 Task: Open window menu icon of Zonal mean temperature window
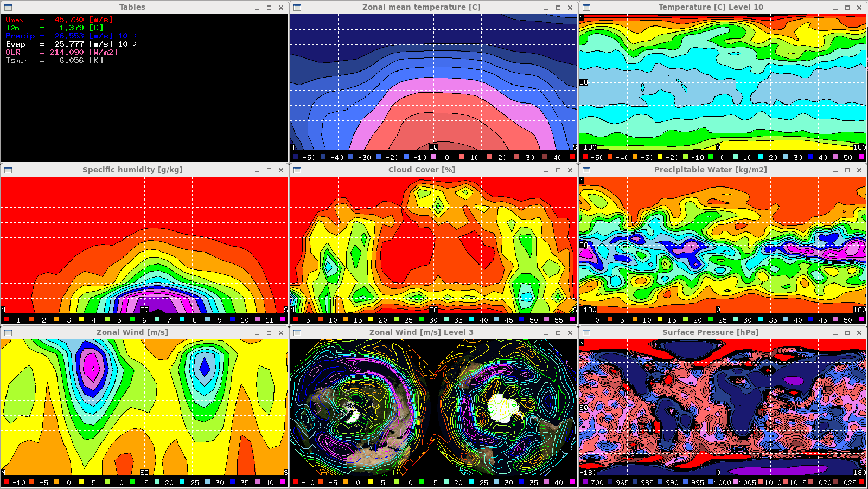(x=297, y=8)
